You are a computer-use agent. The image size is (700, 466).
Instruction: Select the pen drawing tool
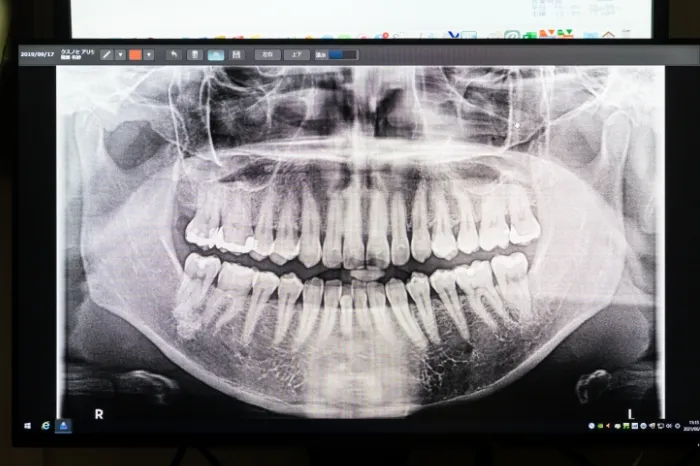[x=106, y=54]
